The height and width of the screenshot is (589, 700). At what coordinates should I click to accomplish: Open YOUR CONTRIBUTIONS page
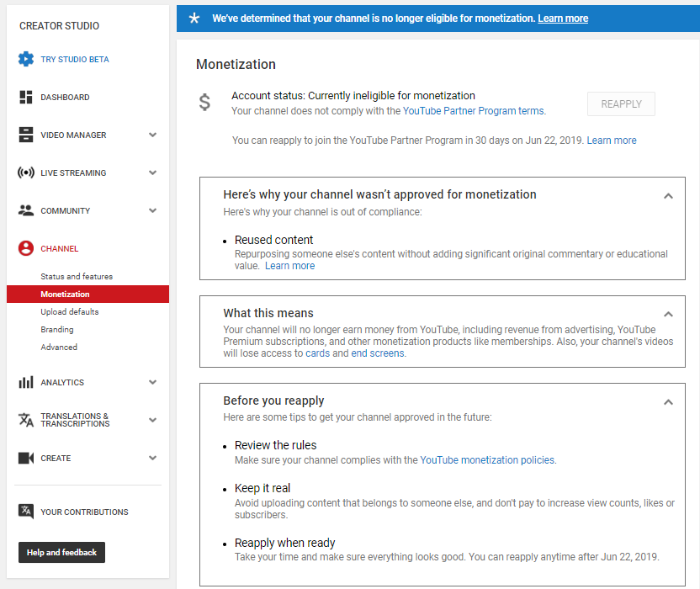(x=84, y=512)
